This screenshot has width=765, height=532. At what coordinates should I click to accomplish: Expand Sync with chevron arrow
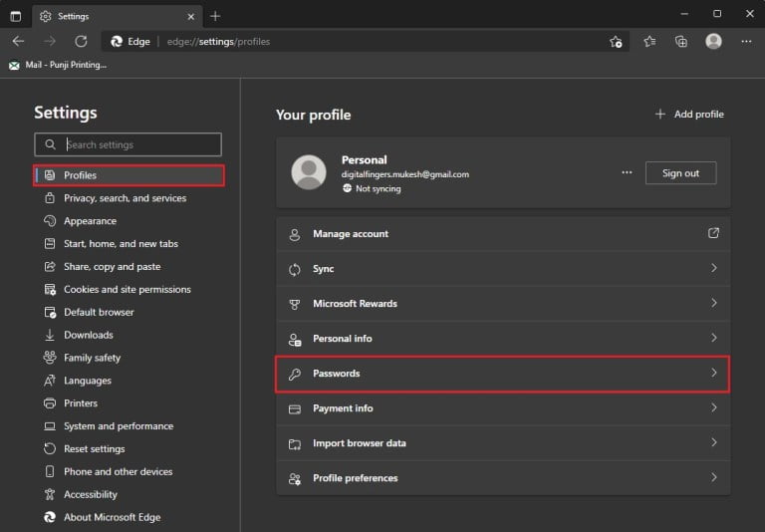(x=714, y=268)
